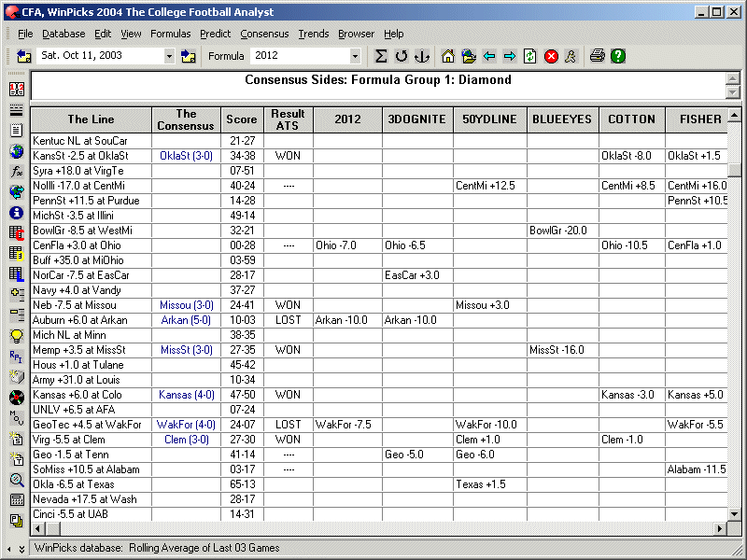Click the globe with cyan arrows sidebar icon
The height and width of the screenshot is (560, 747).
17,192
